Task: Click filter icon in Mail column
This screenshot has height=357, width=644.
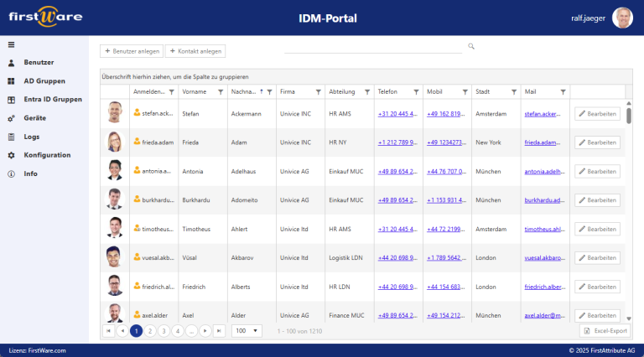Action: pos(563,92)
